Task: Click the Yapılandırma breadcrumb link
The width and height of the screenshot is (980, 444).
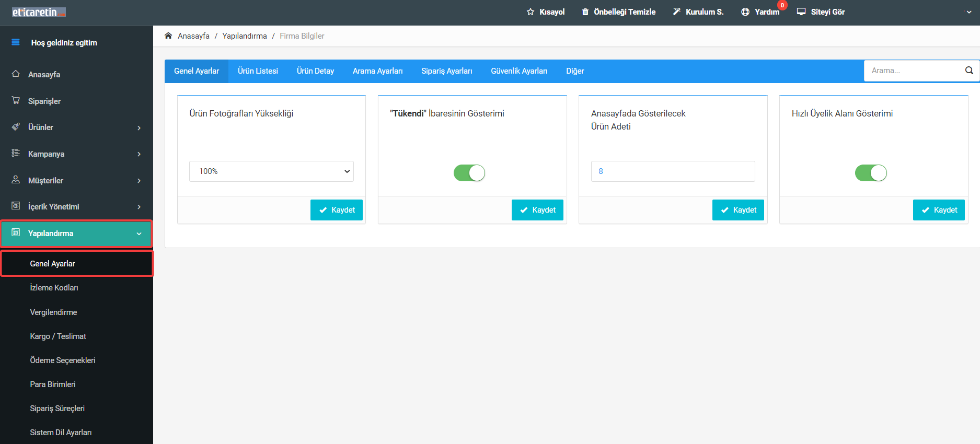Action: (x=245, y=36)
